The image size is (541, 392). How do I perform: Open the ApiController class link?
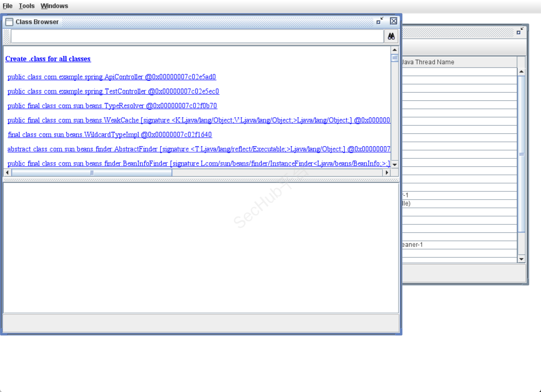click(112, 77)
